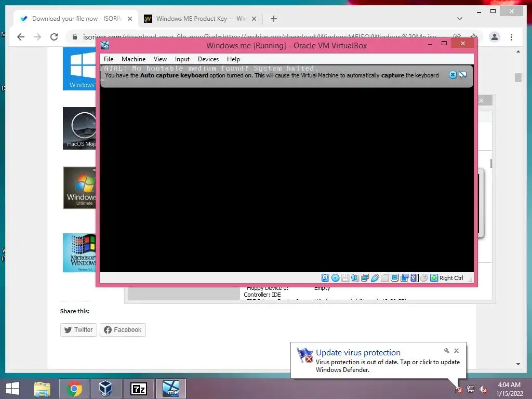Reload the page in Chrome
The height and width of the screenshot is (399, 532).
point(54,37)
